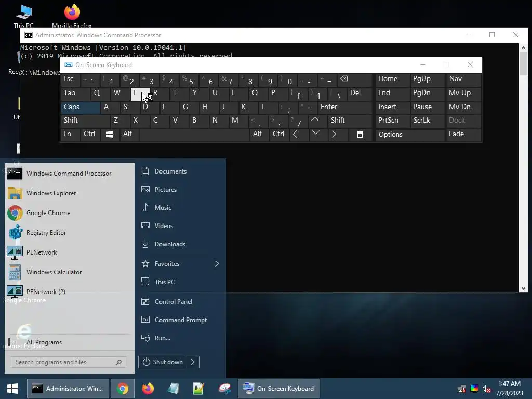532x399 pixels.
Task: Open Mozilla Firefox desktop shortcut
Action: (72, 16)
